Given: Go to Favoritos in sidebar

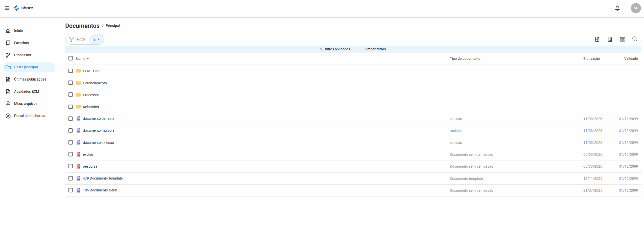Looking at the screenshot, I should coord(21,43).
